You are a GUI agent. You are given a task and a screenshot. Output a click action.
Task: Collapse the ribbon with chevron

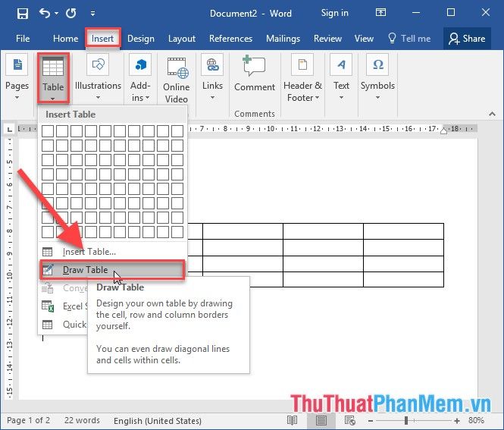[x=492, y=114]
